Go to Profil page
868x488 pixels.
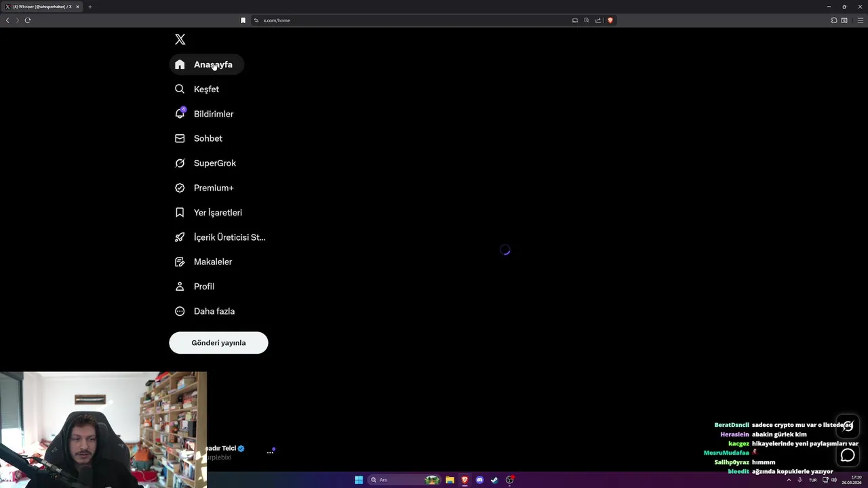pyautogui.click(x=195, y=287)
